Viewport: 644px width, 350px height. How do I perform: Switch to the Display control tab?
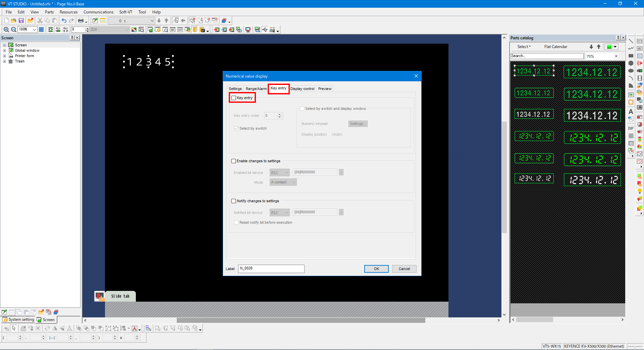point(302,89)
